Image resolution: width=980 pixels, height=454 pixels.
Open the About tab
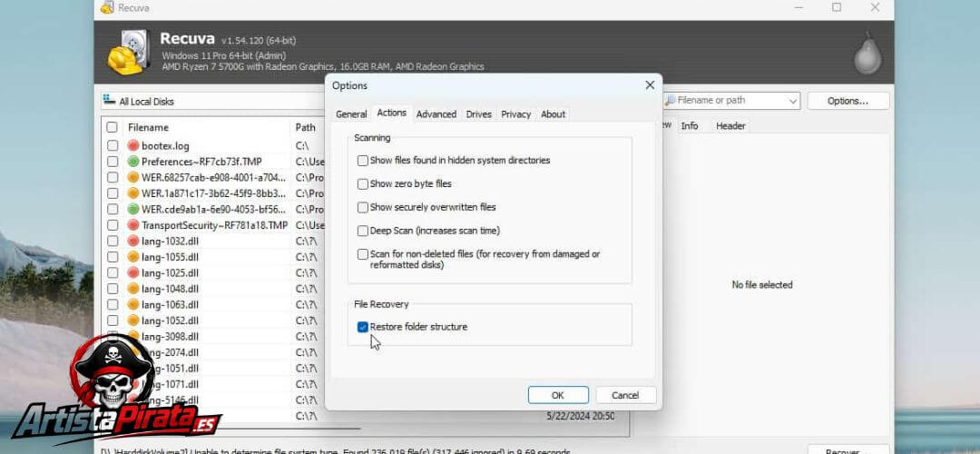[x=554, y=114]
